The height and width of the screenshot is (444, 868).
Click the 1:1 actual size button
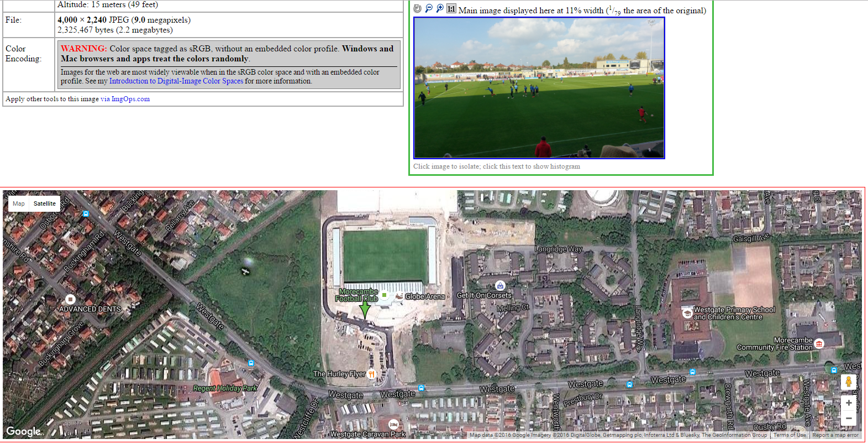pyautogui.click(x=451, y=8)
